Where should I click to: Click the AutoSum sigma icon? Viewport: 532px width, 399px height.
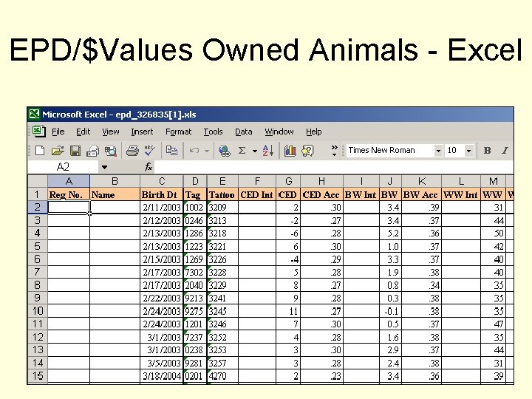click(x=242, y=150)
